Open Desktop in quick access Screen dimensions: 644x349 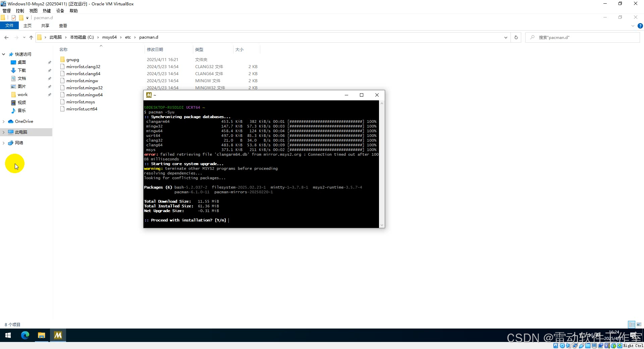(22, 62)
